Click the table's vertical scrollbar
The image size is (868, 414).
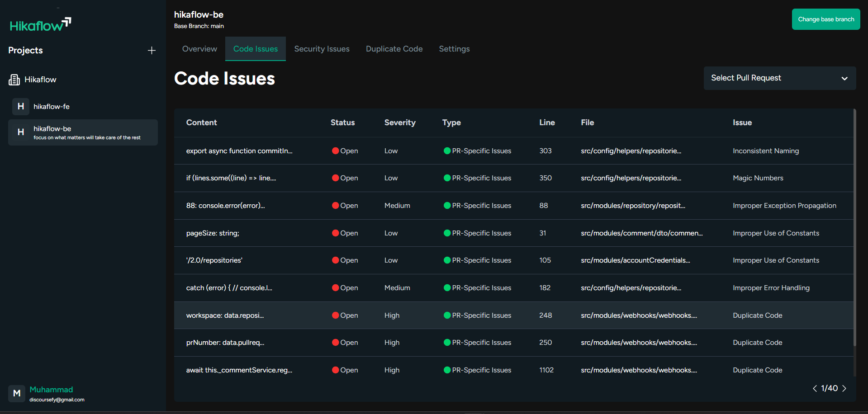click(854, 226)
